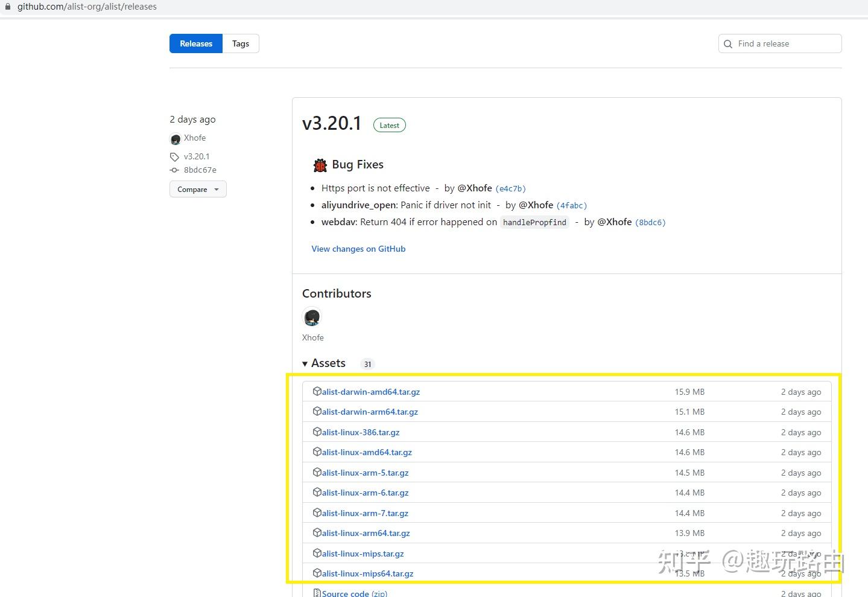Viewport: 868px width, 597px height.
Task: Open the Compare dropdown
Action: (x=198, y=190)
